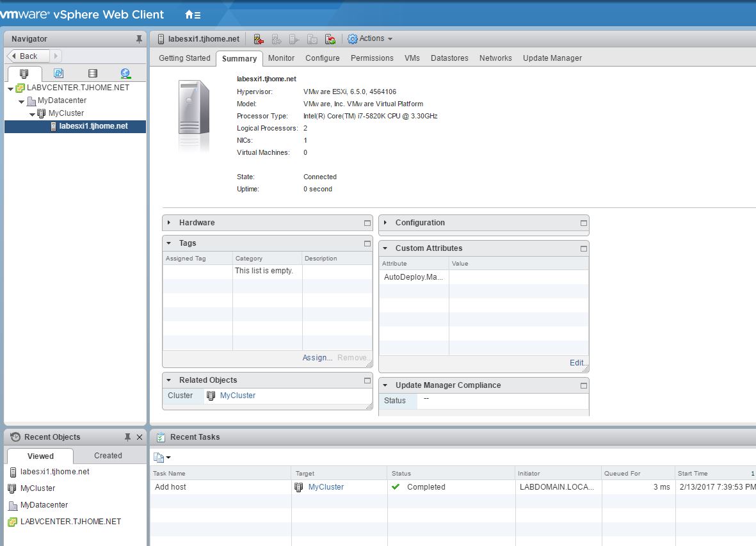Collapse the MyDatacenter tree node
Screen dimensions: 756x546
[21, 102]
